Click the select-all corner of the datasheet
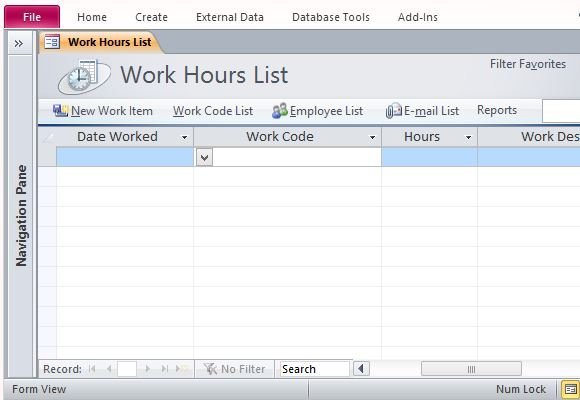 click(47, 137)
